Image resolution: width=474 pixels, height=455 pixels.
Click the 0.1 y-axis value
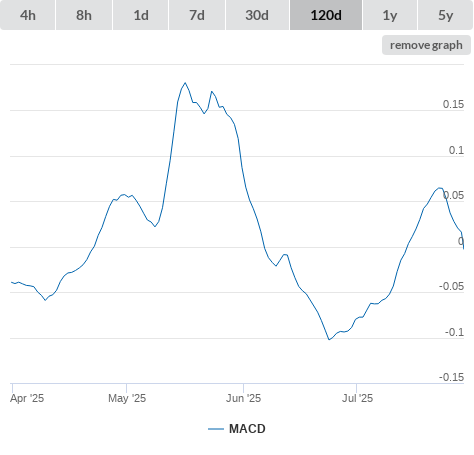tap(456, 150)
